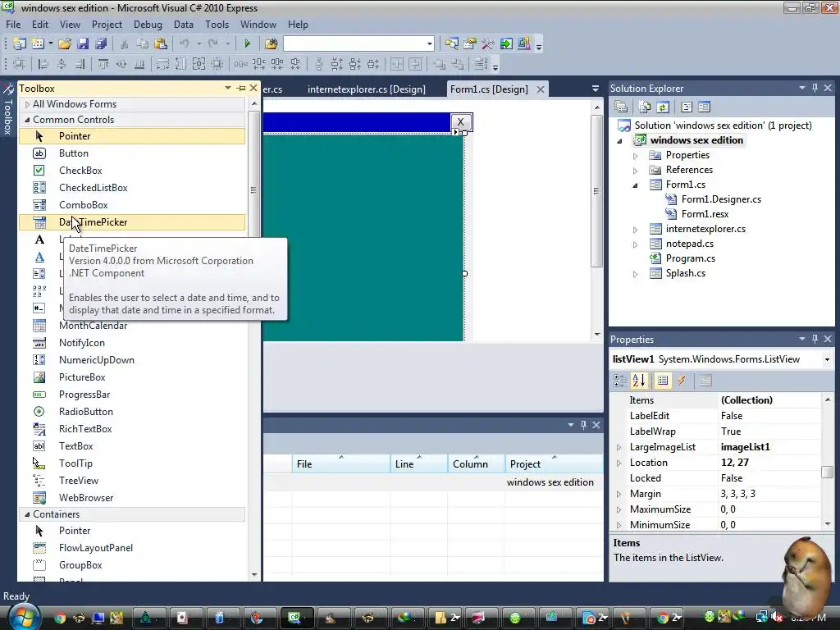This screenshot has height=630, width=840.
Task: Open the Project menu
Action: click(x=107, y=25)
